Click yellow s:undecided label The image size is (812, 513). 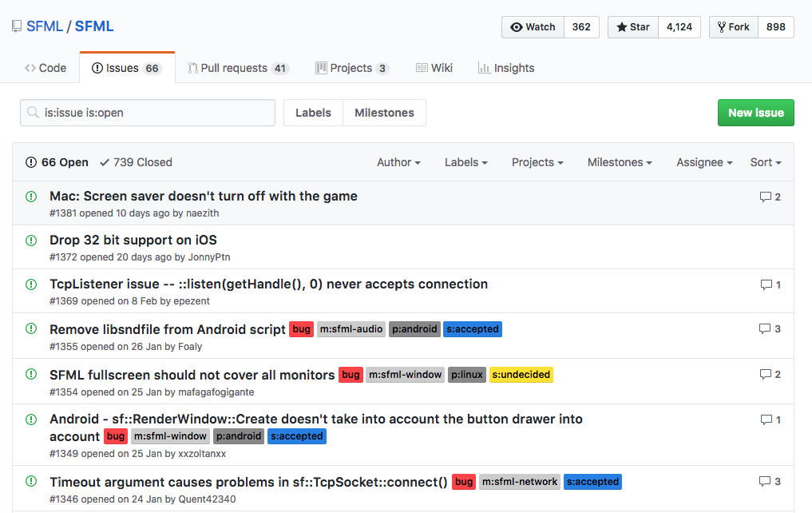point(521,375)
